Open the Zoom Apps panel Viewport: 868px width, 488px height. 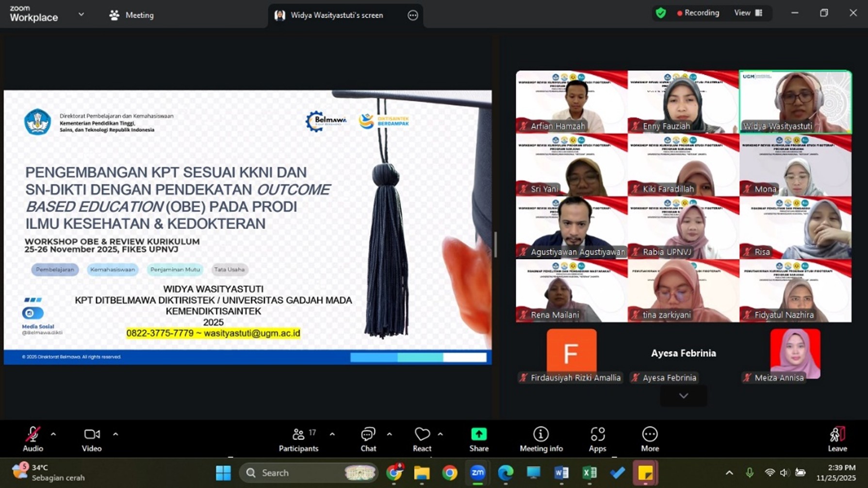pos(597,439)
